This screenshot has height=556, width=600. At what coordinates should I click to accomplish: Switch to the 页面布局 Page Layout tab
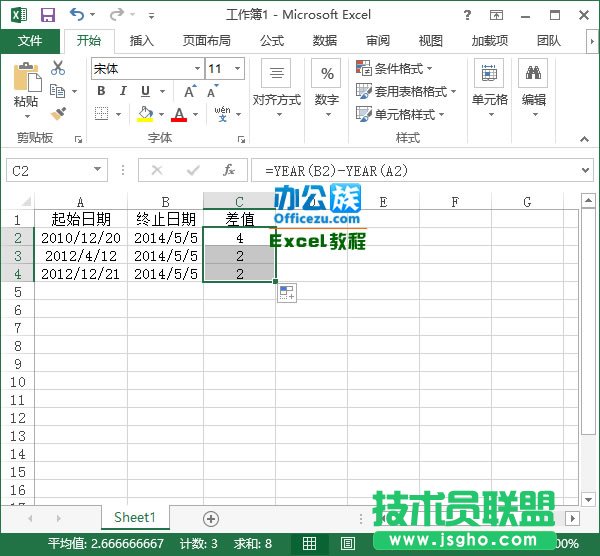[207, 41]
